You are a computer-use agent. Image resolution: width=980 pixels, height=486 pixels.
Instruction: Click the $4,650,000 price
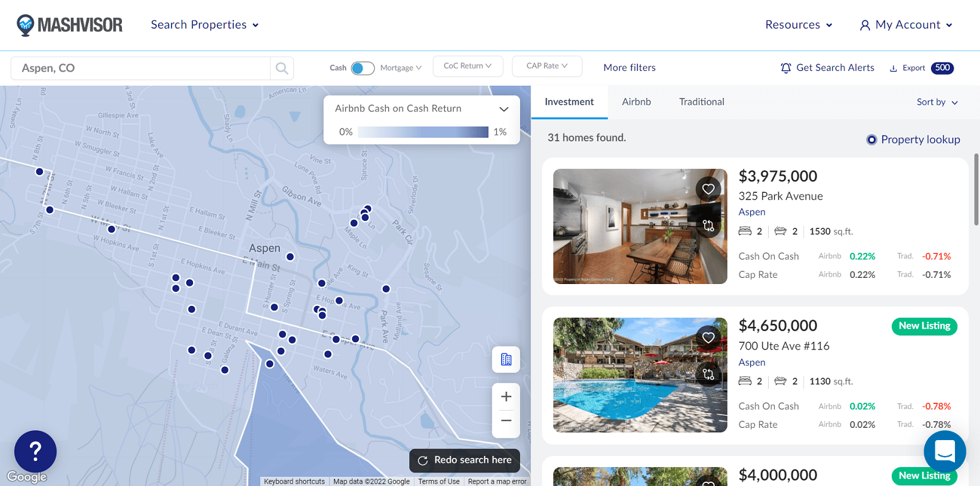(778, 326)
